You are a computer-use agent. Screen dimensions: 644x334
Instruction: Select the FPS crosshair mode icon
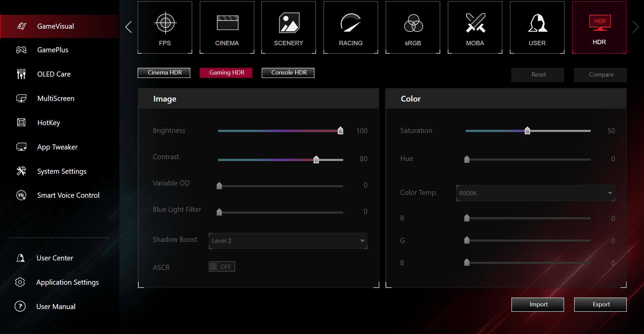(x=165, y=27)
